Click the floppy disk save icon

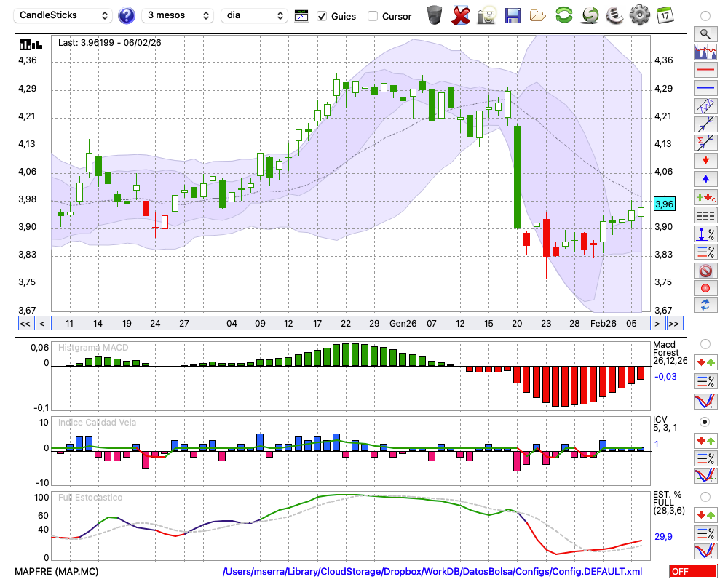coord(513,15)
